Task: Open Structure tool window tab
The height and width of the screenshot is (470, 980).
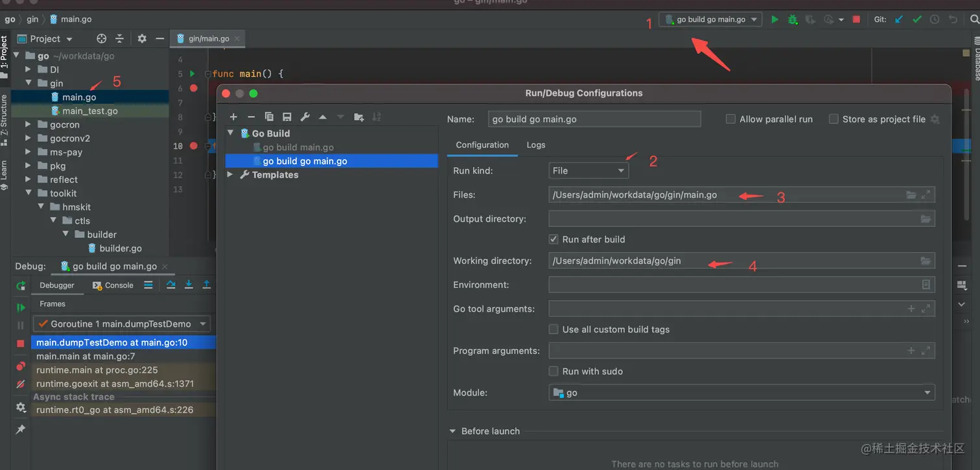Action: (5, 119)
